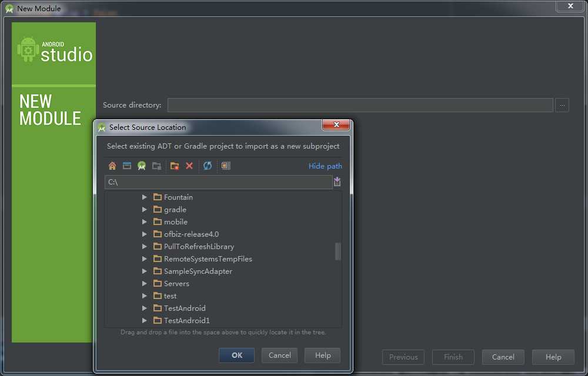Go to the Home directory icon

(x=112, y=166)
